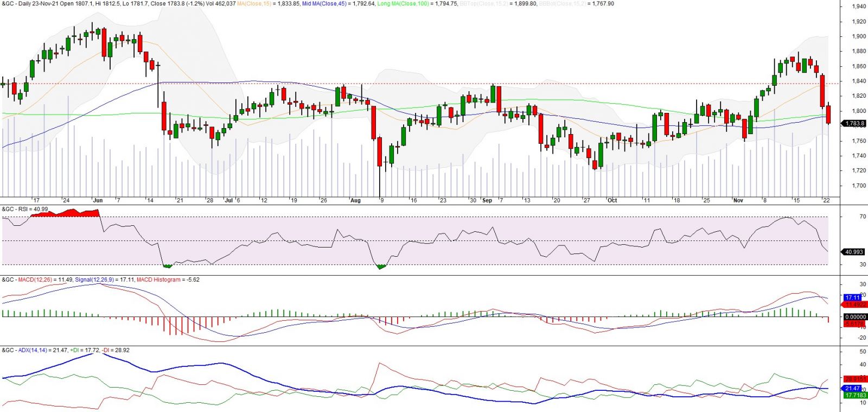Click the BBTop(Close,15,2) = 1,899.80 legend
Viewport: 868px width, 412px height.
[499, 3]
